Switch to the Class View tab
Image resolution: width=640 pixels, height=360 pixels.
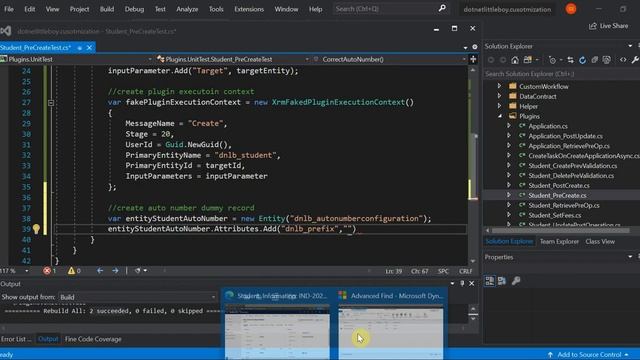(x=600, y=241)
